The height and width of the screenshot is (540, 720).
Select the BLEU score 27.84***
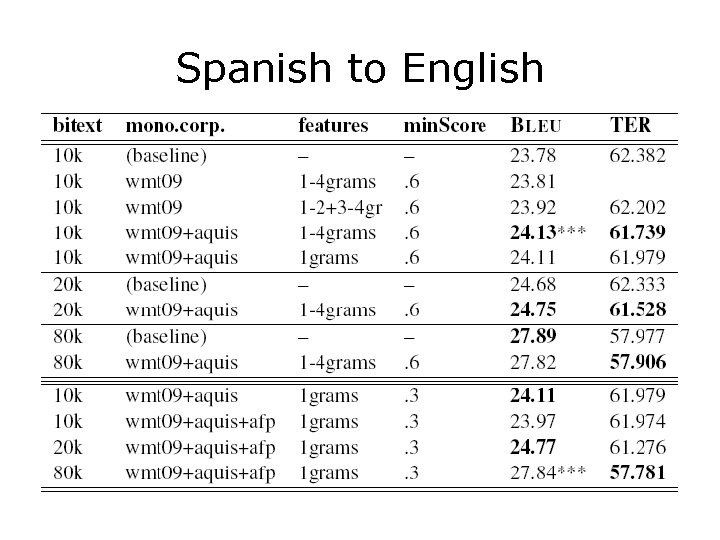547,473
